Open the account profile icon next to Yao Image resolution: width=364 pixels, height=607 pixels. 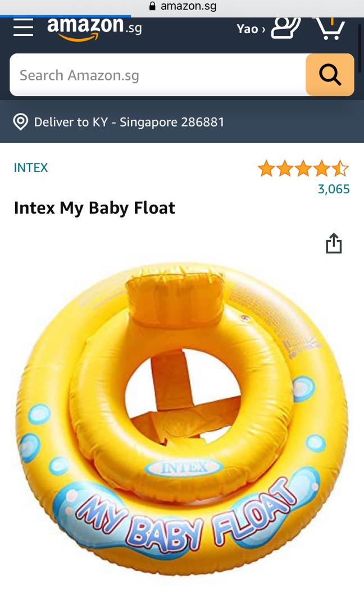[x=284, y=28]
